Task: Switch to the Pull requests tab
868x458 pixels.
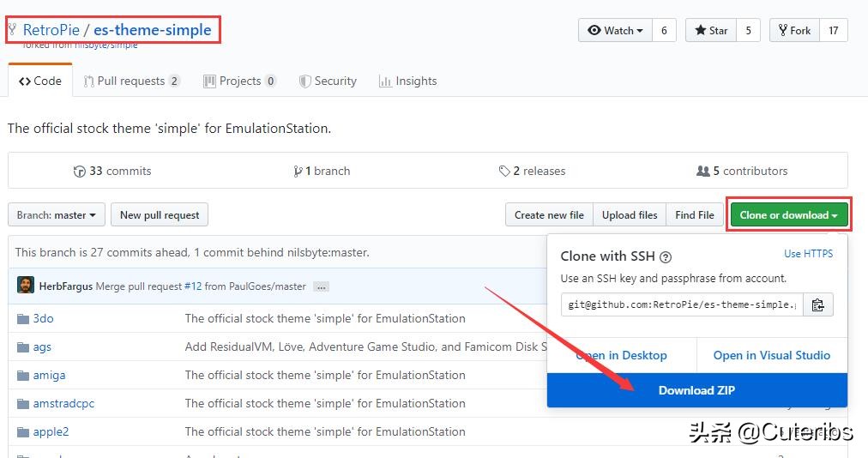Action: coord(131,81)
